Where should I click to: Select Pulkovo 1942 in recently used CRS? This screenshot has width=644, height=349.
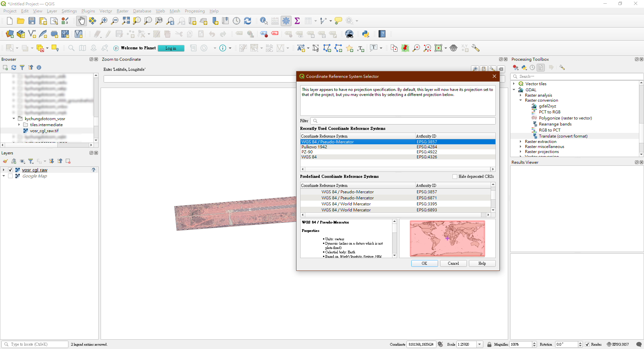(x=398, y=147)
